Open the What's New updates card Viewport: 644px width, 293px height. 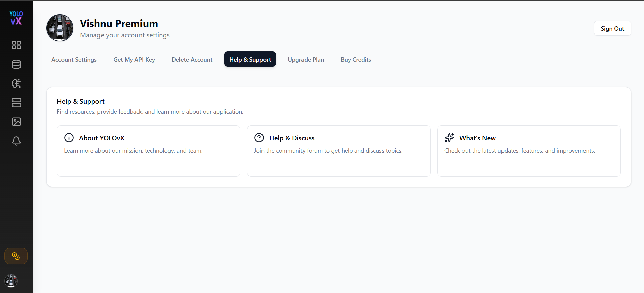[529, 151]
